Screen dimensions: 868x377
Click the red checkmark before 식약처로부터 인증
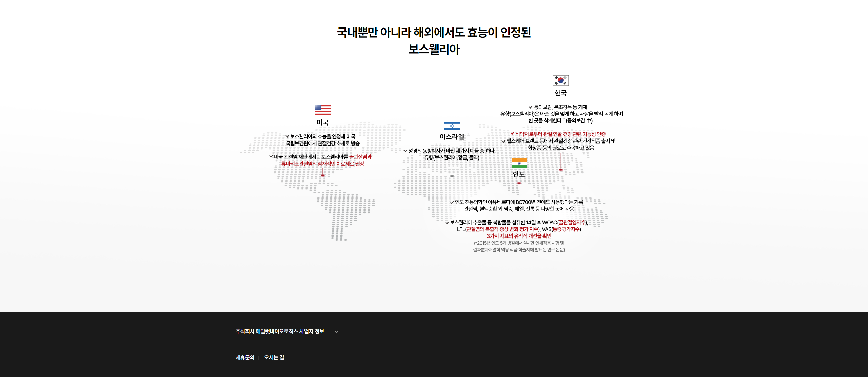(512, 134)
